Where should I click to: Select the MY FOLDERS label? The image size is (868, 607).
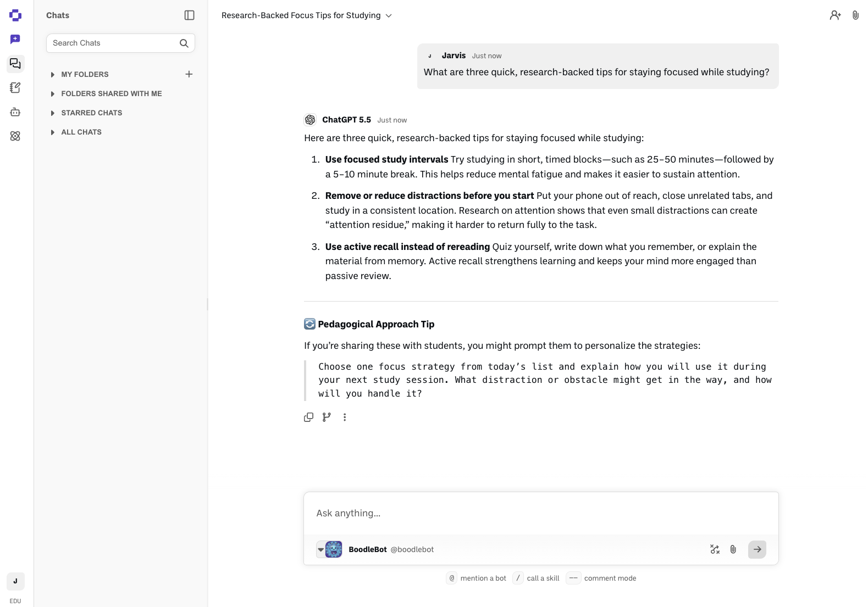85,75
